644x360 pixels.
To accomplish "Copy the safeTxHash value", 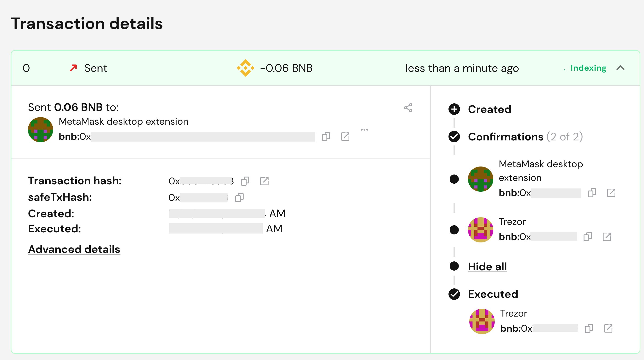I will tap(239, 197).
